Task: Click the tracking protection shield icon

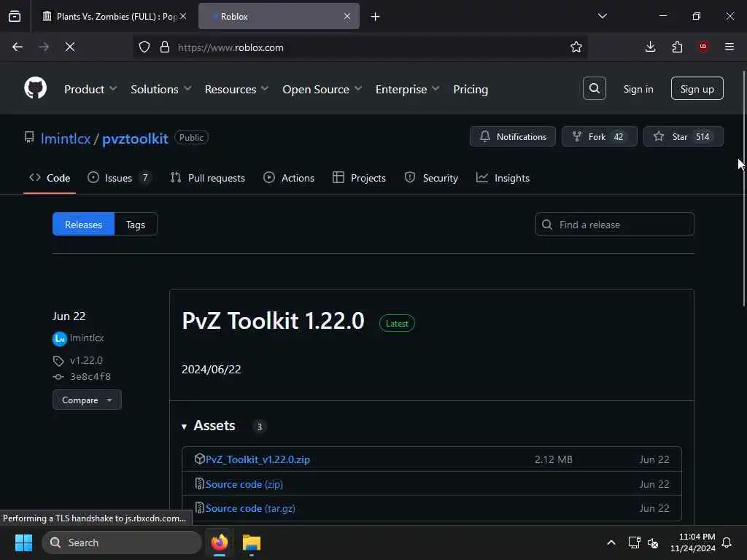Action: point(144,47)
